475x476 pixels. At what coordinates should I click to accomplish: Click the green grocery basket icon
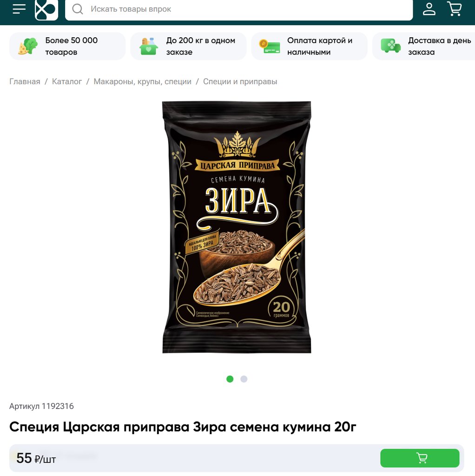point(149,46)
